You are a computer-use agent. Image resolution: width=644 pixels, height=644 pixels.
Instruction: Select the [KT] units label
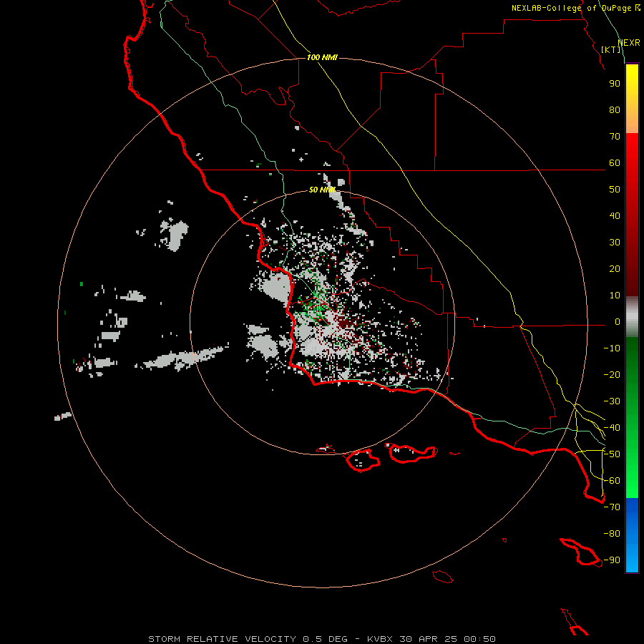610,49
